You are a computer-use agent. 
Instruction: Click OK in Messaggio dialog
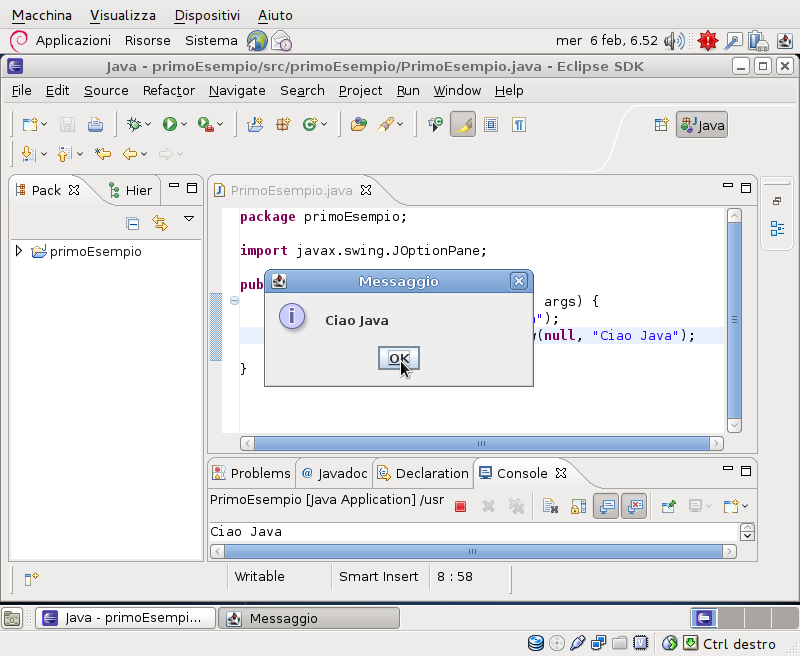[398, 358]
